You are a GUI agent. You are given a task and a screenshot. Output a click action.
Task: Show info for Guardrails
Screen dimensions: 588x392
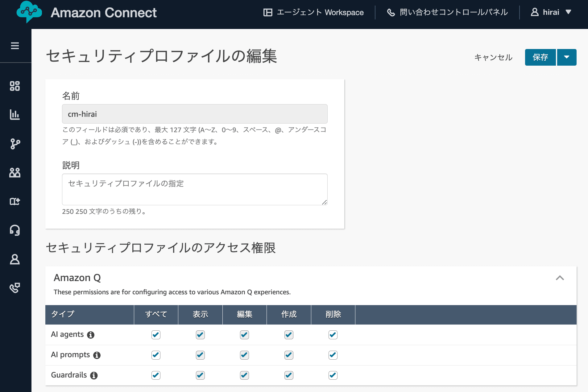(x=94, y=376)
